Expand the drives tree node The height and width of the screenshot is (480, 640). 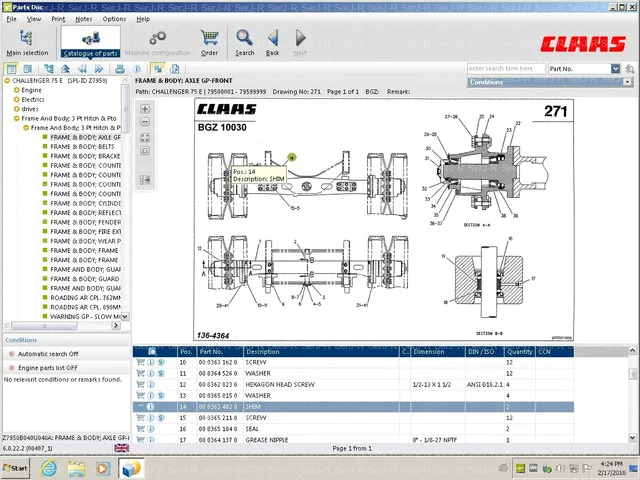tap(16, 109)
